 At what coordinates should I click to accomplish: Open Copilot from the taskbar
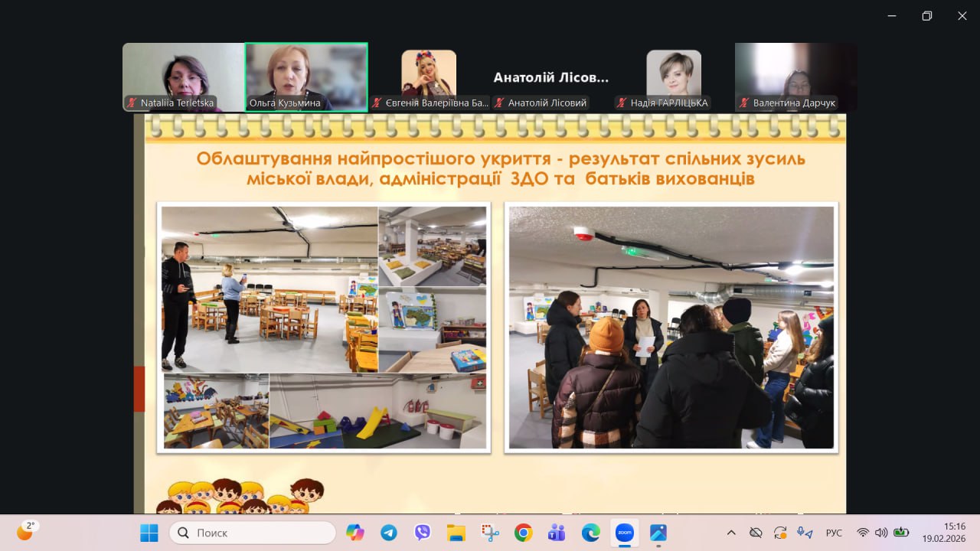355,533
